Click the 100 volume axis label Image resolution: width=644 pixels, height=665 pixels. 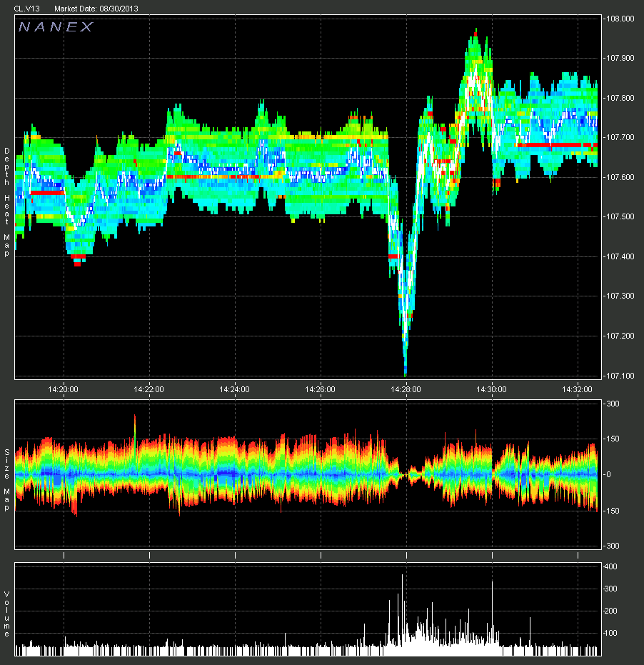click(611, 633)
